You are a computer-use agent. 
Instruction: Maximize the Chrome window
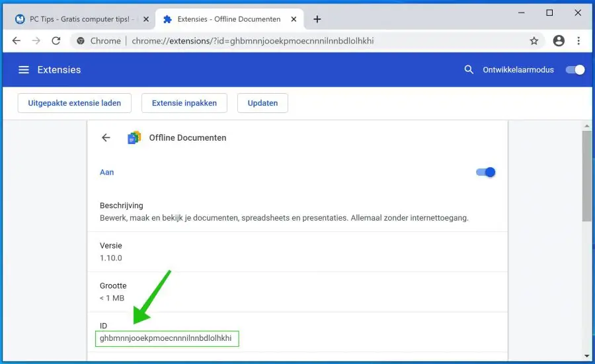click(x=549, y=13)
